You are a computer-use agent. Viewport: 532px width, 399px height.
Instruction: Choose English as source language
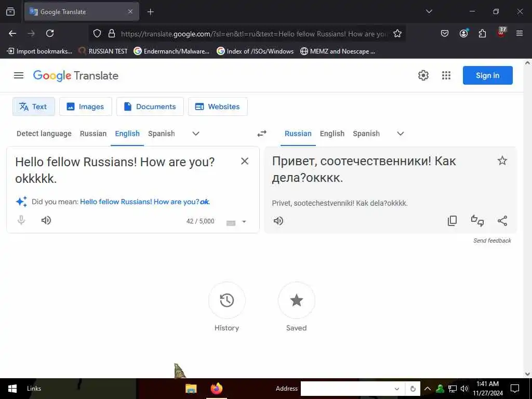[x=127, y=134]
